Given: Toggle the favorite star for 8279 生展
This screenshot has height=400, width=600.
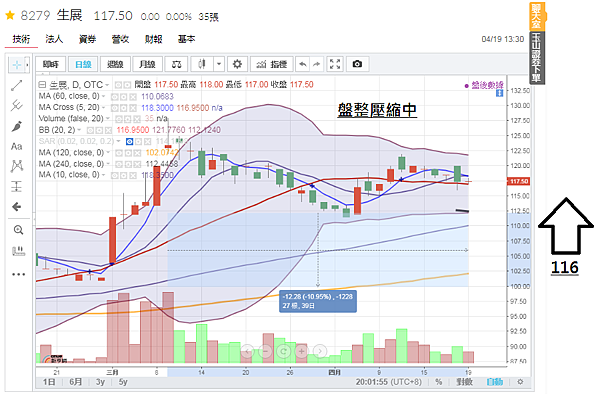Looking at the screenshot, I should (10, 16).
